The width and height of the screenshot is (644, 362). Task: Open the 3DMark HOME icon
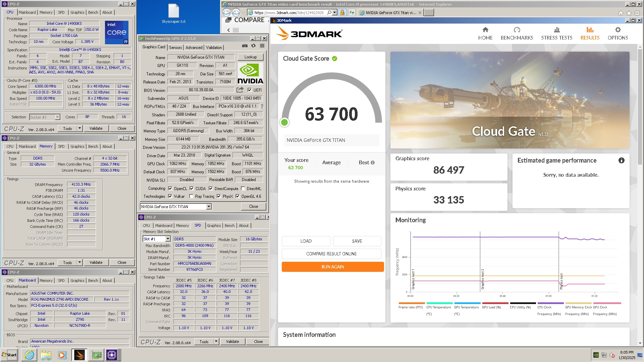pos(485,30)
